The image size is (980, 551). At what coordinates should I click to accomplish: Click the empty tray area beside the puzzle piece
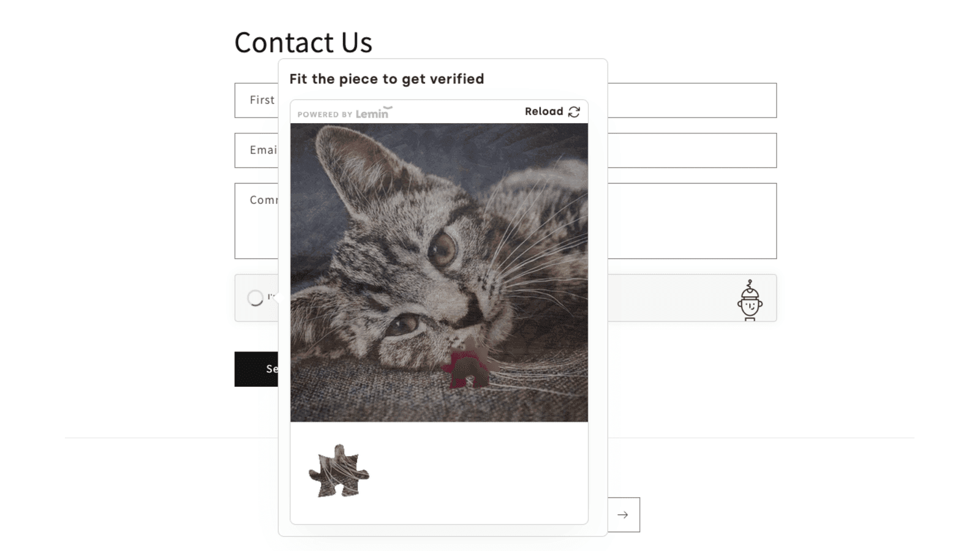point(478,473)
